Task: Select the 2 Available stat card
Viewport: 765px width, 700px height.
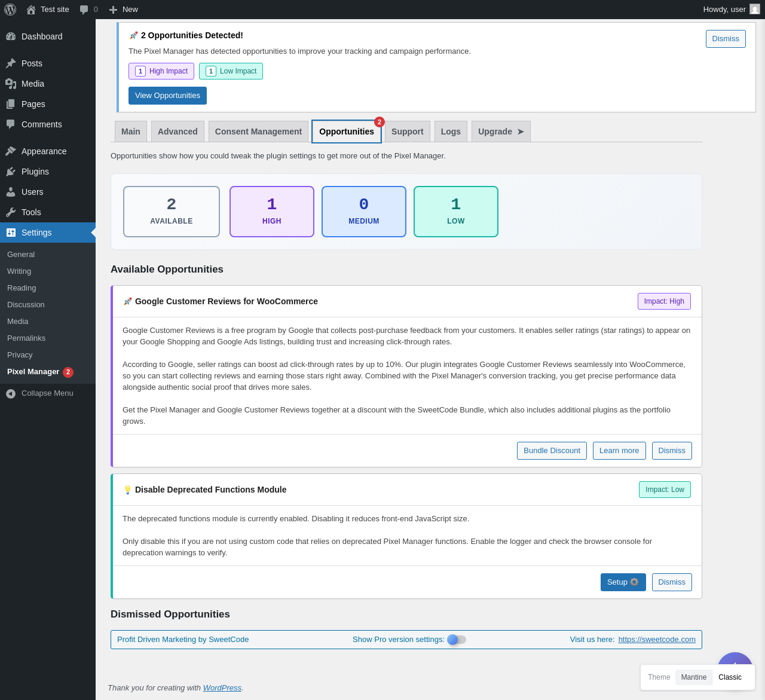Action: (x=172, y=212)
